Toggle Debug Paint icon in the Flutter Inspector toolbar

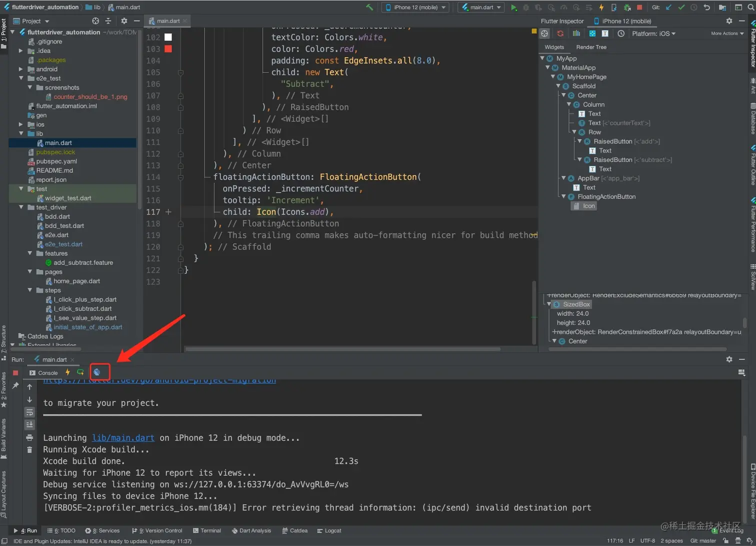click(592, 33)
